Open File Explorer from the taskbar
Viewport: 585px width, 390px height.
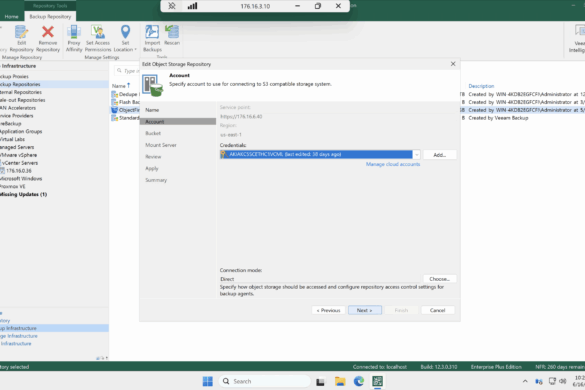point(340,381)
